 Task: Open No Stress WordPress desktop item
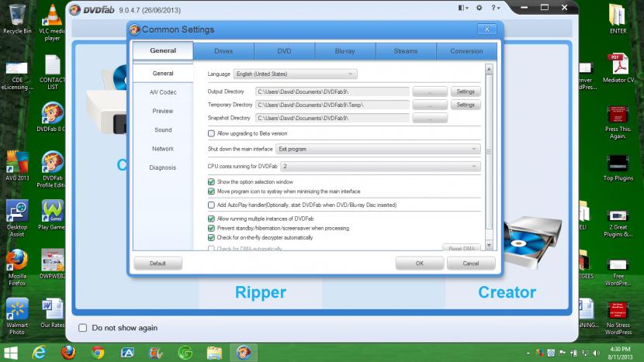pos(618,318)
